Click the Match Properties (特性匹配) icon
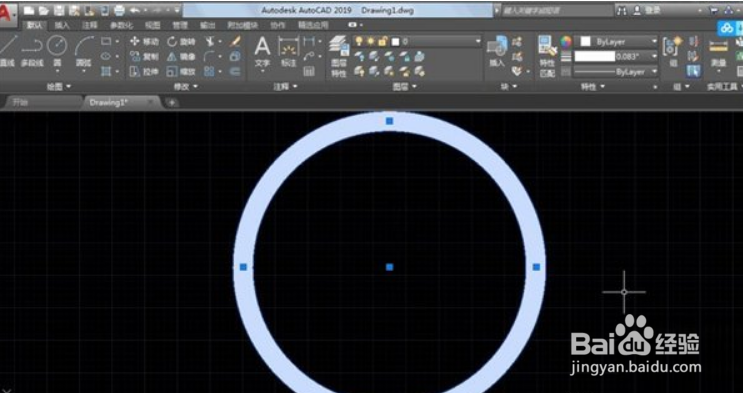 click(x=547, y=56)
